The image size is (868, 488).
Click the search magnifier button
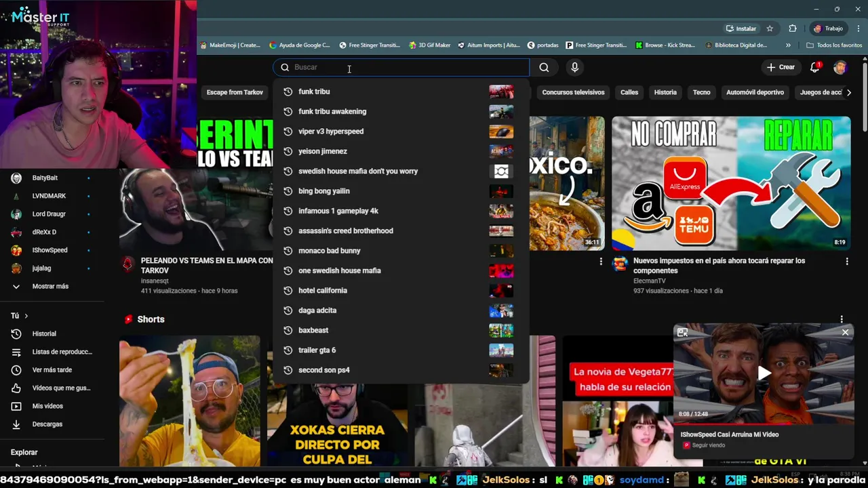[x=544, y=67]
